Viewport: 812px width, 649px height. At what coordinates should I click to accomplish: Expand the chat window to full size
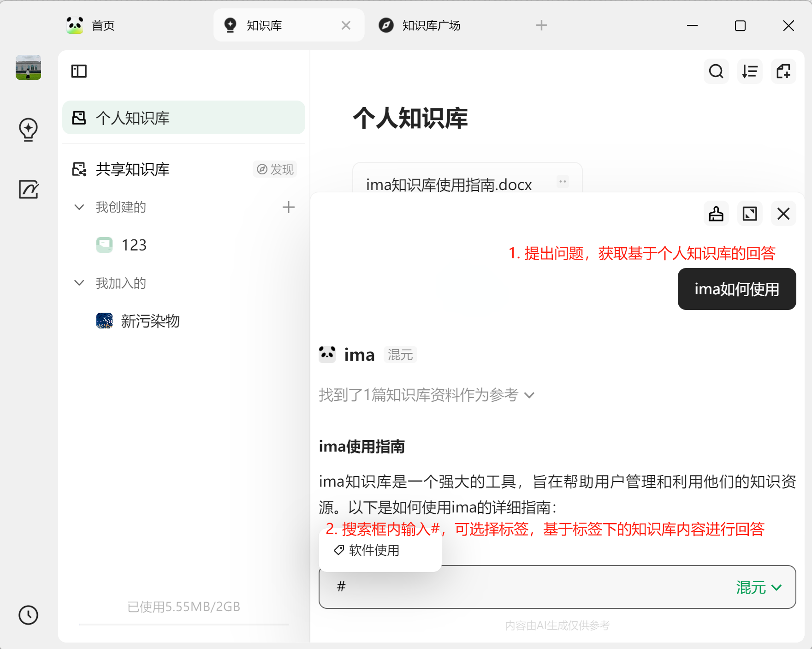(749, 214)
